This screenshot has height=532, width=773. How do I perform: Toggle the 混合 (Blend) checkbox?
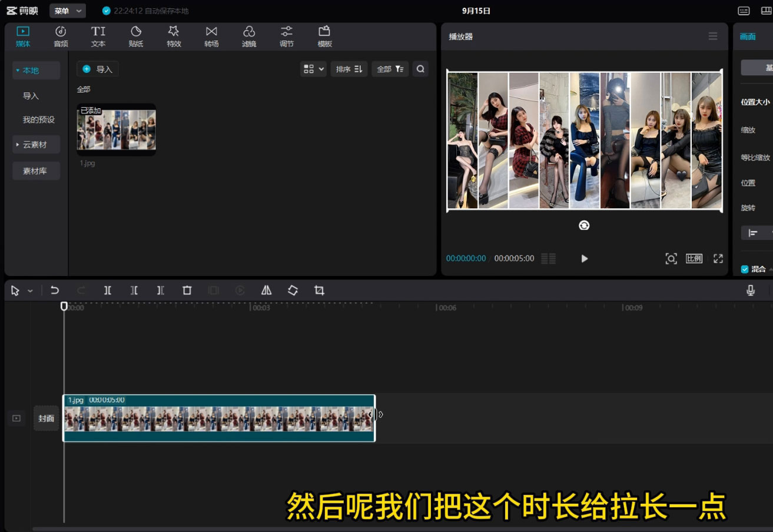click(744, 268)
